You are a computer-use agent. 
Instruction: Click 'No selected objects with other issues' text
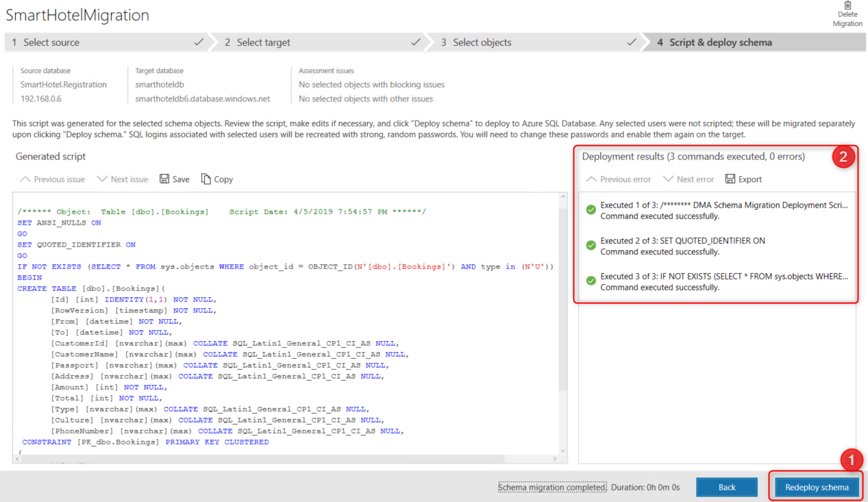point(366,99)
